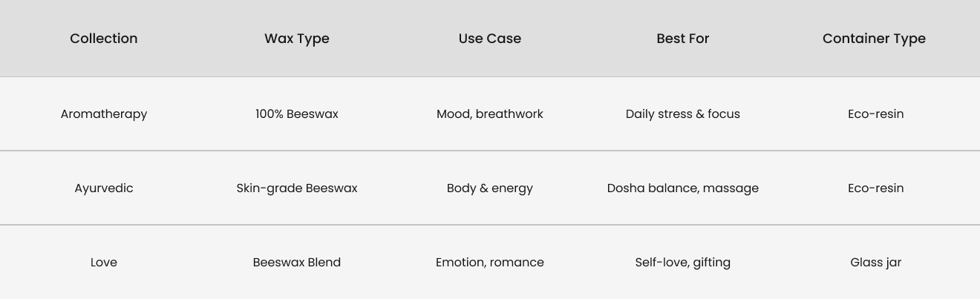Click the Wax Type column header
Image resolution: width=980 pixels, height=299 pixels.
297,39
